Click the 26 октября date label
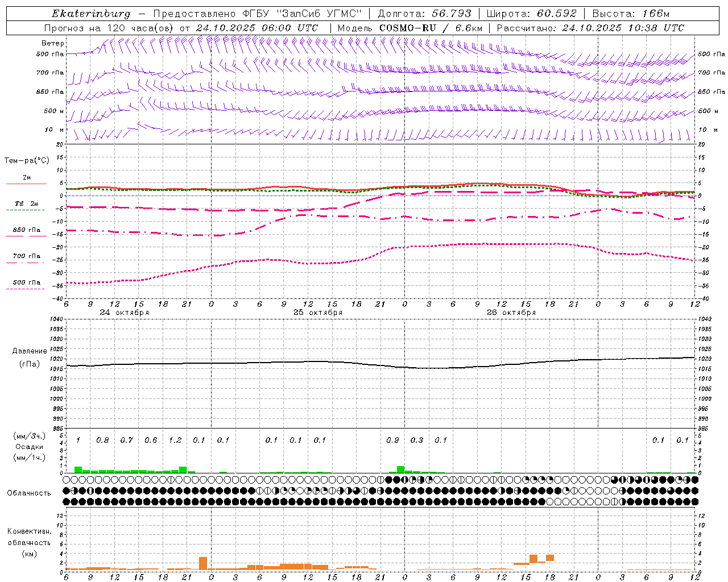Screen dimensions: 728x582 pyautogui.click(x=511, y=312)
